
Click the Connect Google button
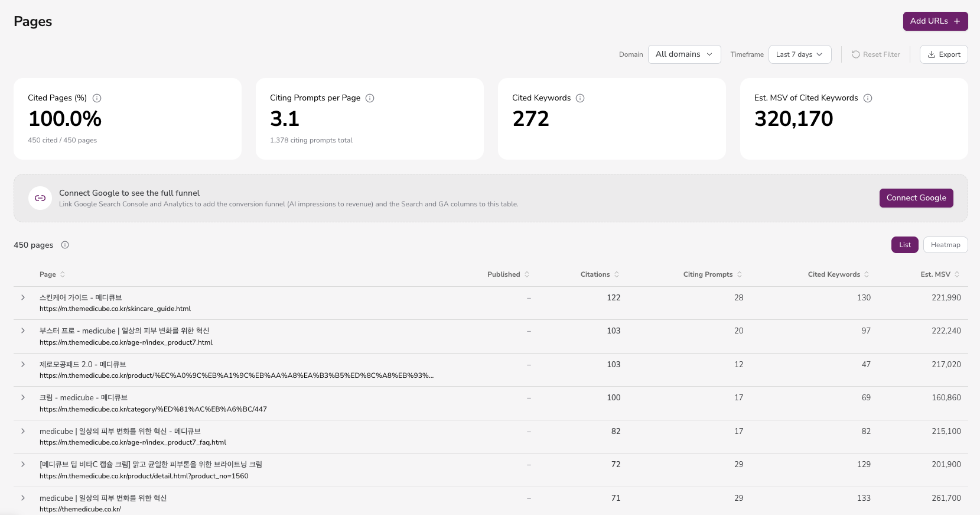coord(916,198)
